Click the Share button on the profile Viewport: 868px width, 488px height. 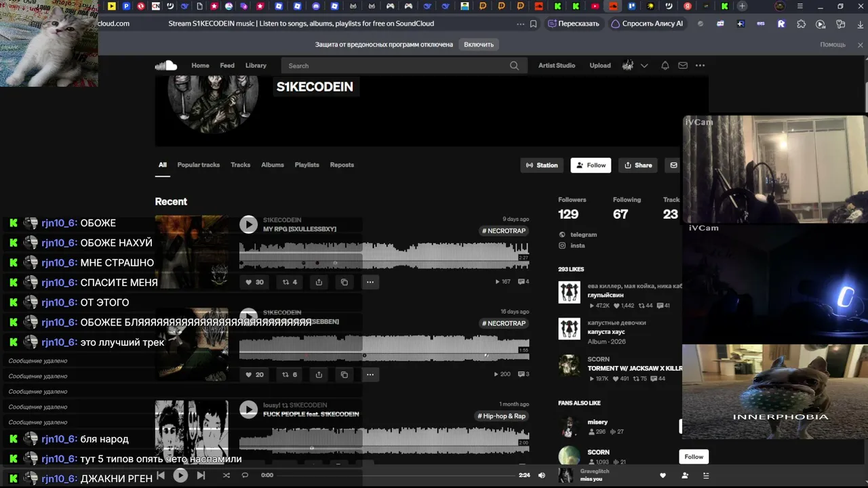pyautogui.click(x=638, y=165)
